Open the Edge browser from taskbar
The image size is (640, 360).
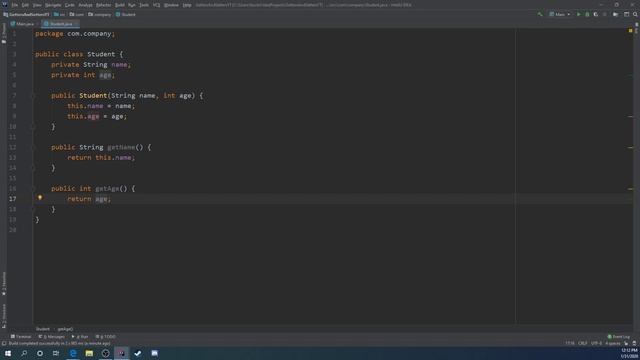73,353
